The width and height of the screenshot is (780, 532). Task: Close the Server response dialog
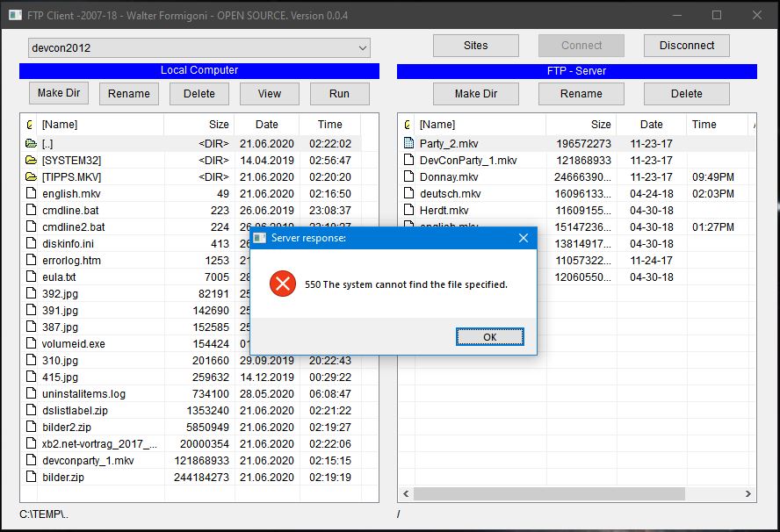click(524, 238)
